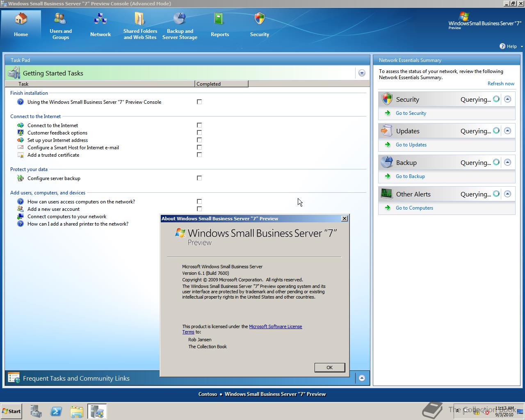Open the Security section icon
This screenshot has height=420, width=525.
coord(260,19)
